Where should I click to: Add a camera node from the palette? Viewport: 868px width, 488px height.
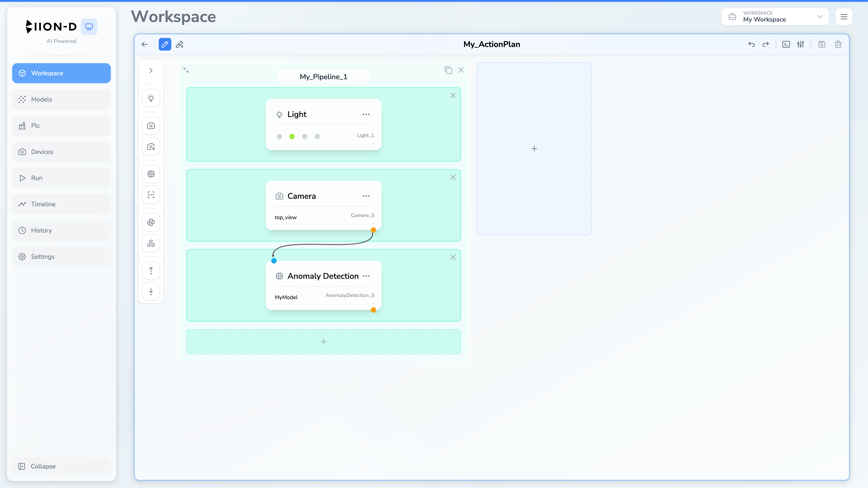point(151,126)
